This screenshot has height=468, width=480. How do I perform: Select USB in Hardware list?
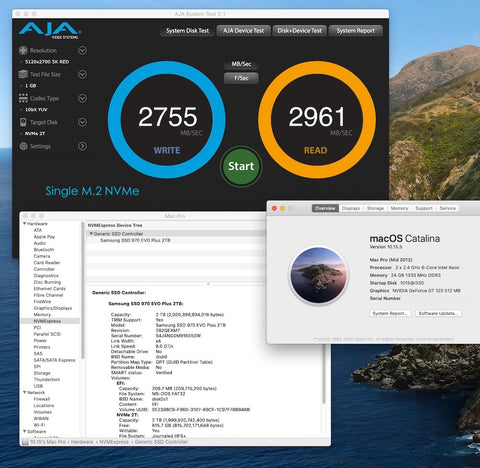(38, 386)
